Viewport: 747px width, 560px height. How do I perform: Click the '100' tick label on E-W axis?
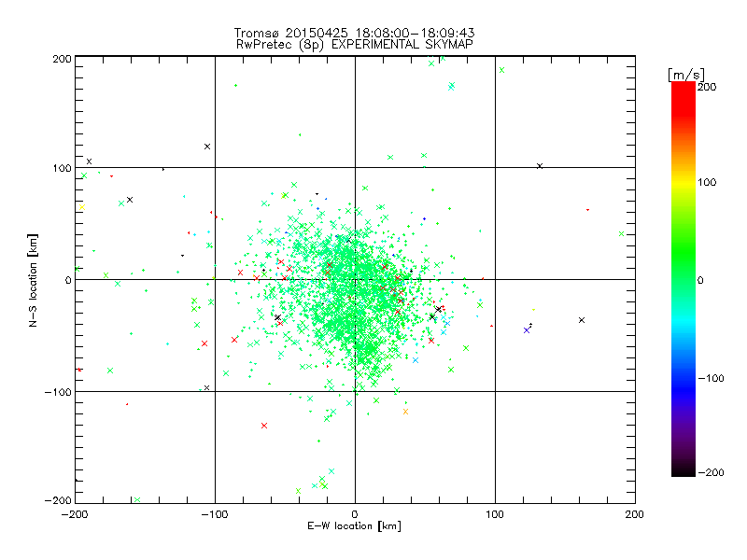point(495,514)
